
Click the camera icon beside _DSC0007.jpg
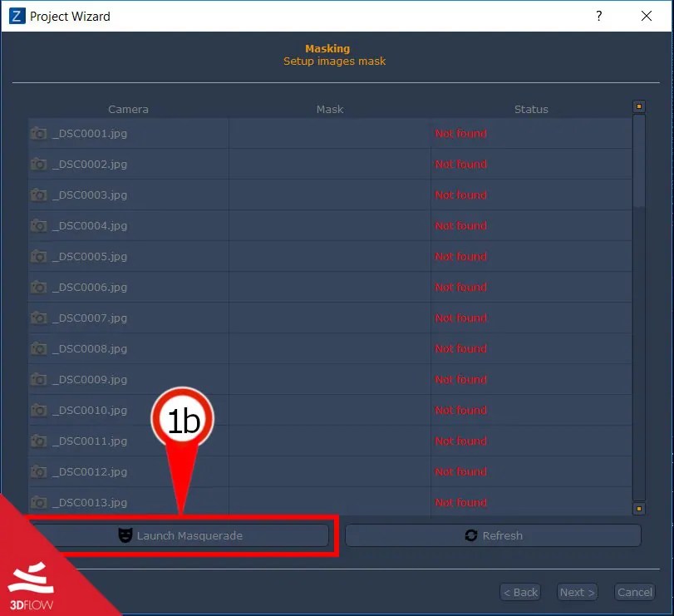pos(38,318)
